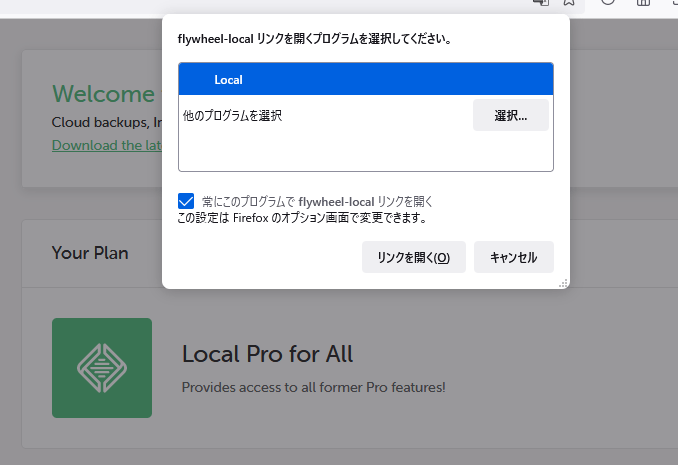678x465 pixels.
Task: Select the Local program entry
Action: click(366, 80)
